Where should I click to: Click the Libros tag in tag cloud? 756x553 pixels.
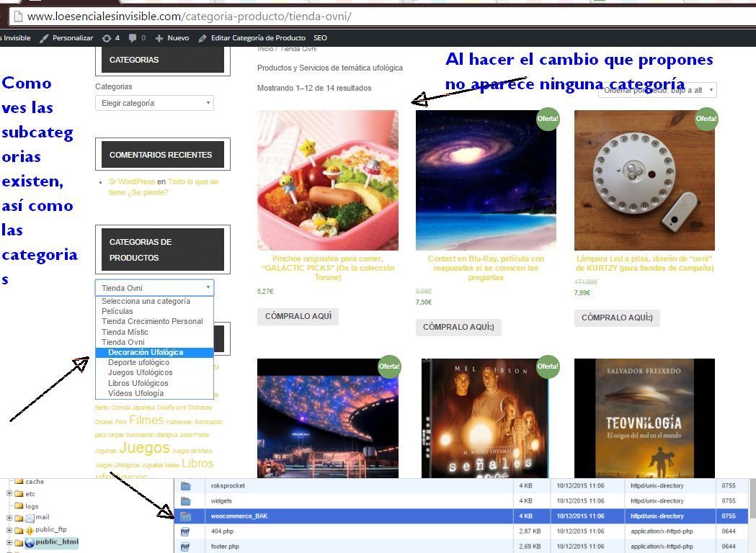(197, 464)
